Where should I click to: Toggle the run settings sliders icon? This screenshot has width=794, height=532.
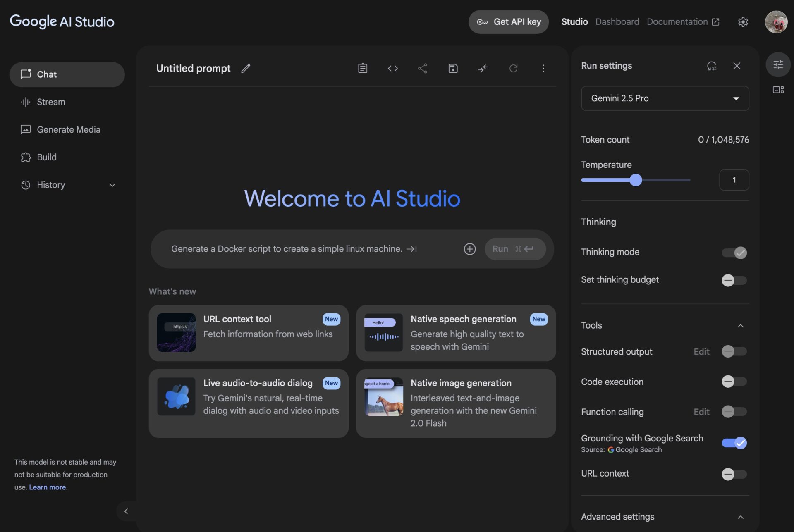tap(778, 64)
